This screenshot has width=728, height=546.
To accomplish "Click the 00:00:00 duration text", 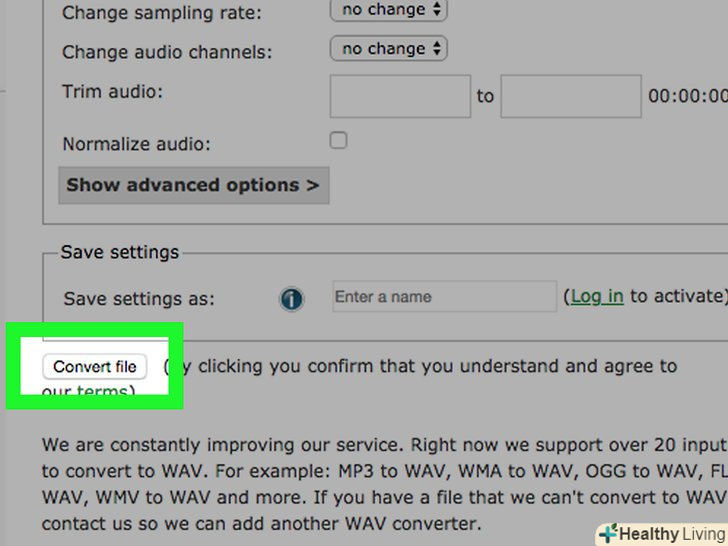I will (x=688, y=96).
